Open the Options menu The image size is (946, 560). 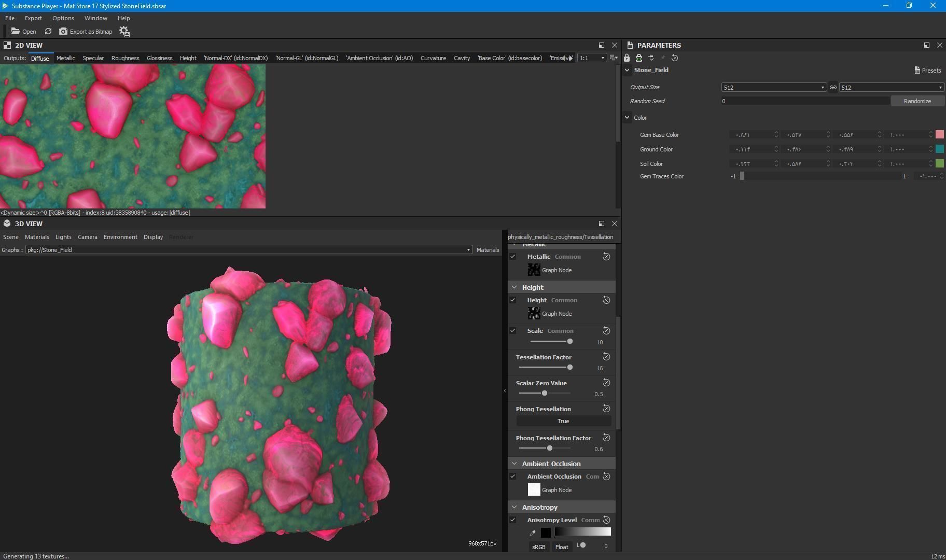coord(63,18)
